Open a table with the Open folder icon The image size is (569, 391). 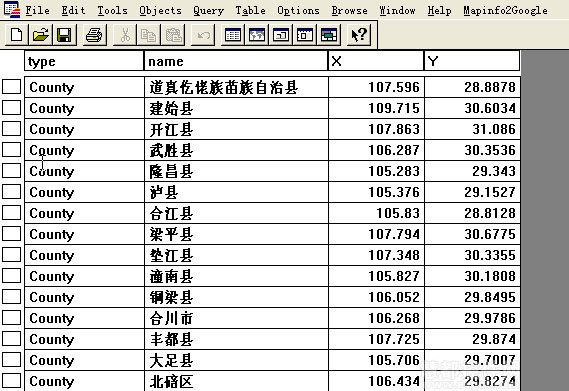pos(40,35)
